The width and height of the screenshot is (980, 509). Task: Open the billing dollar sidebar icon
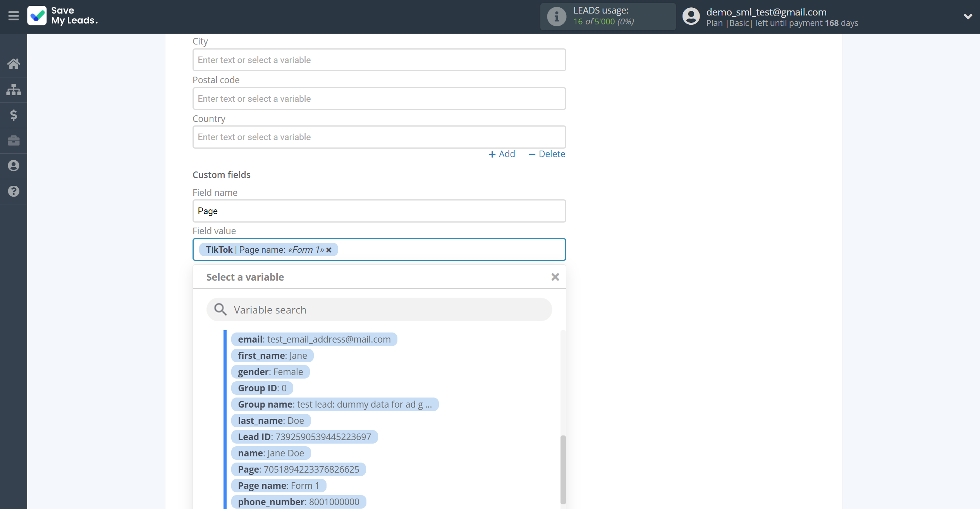[x=14, y=115]
